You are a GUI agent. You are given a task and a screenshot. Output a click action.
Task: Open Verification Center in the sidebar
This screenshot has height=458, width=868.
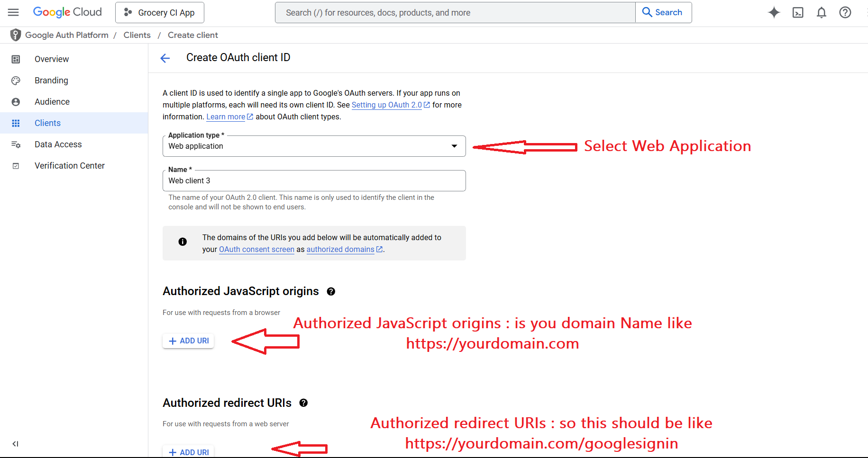point(74,166)
